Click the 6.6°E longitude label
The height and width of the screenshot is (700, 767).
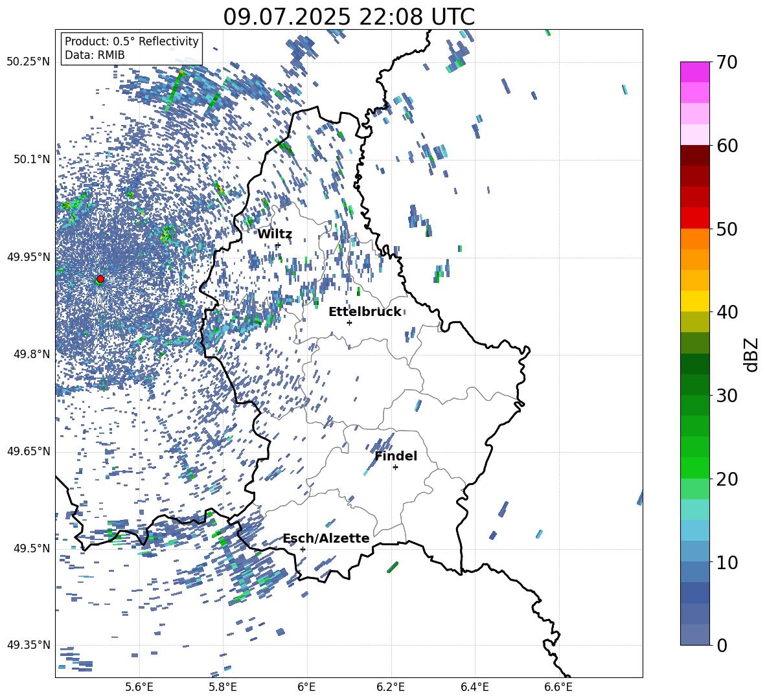coord(558,687)
